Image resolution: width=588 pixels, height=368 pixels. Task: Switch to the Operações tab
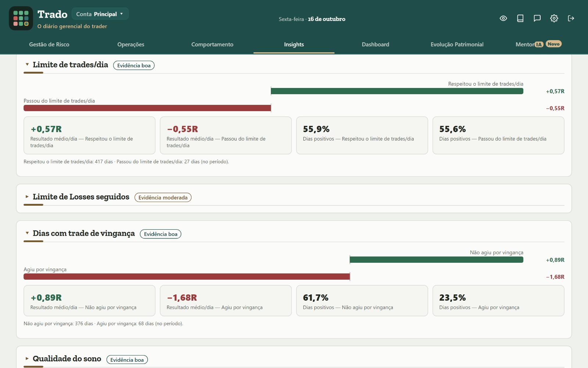click(x=131, y=45)
